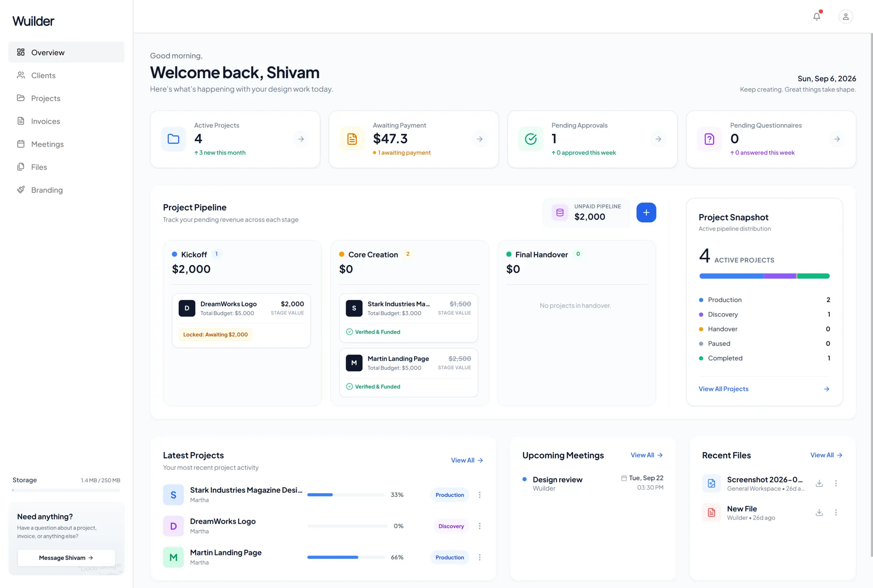Screen dimensions: 873x588
Task: Click View All in Recent Files
Action: 826,455
